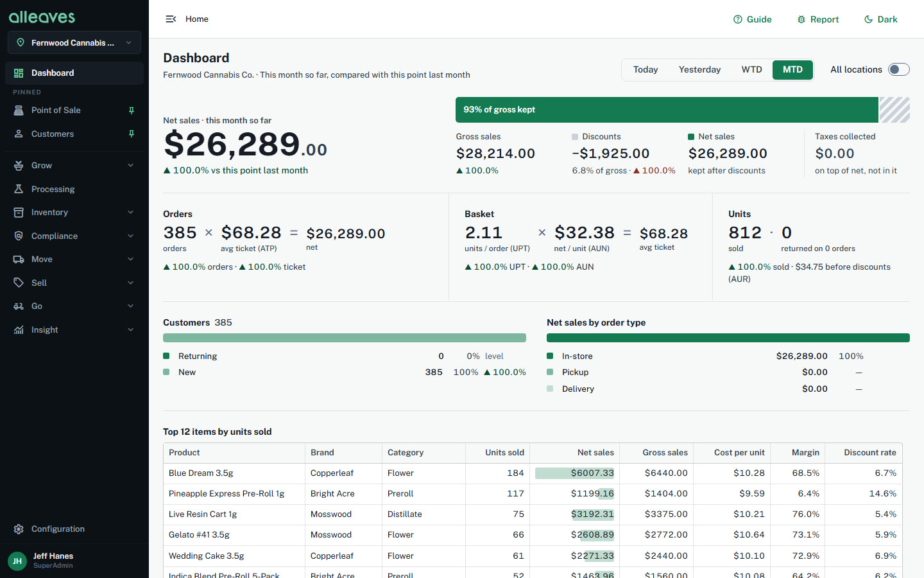Expand the Go menu chevron

click(131, 306)
